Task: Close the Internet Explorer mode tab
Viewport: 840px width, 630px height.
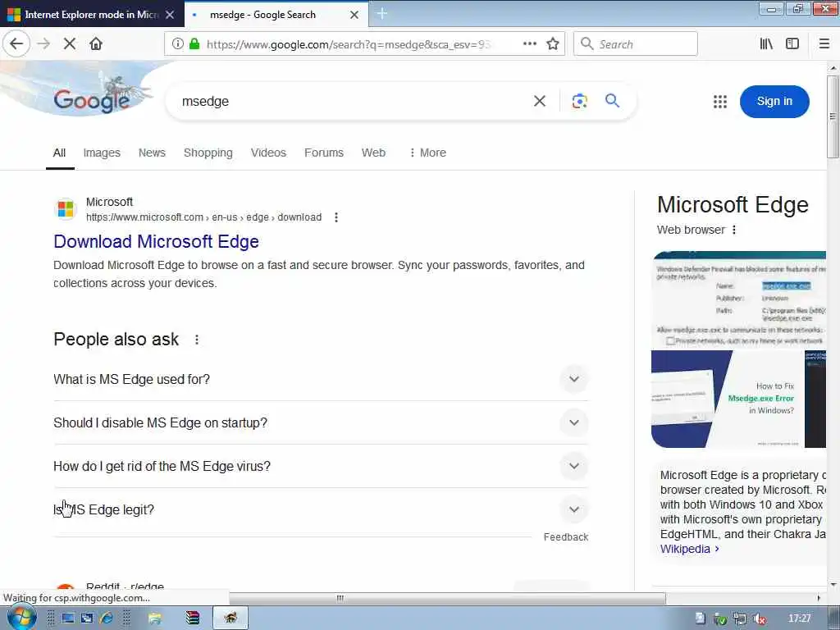Action: coord(170,15)
